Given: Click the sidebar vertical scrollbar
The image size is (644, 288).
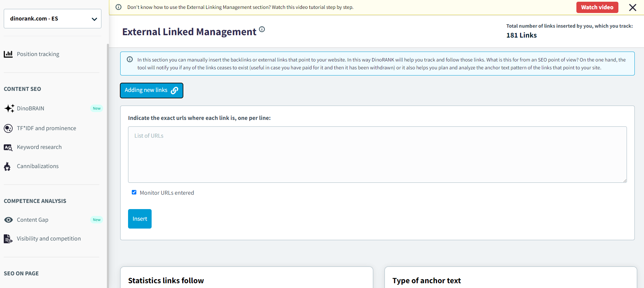Looking at the screenshot, I should (x=108, y=164).
